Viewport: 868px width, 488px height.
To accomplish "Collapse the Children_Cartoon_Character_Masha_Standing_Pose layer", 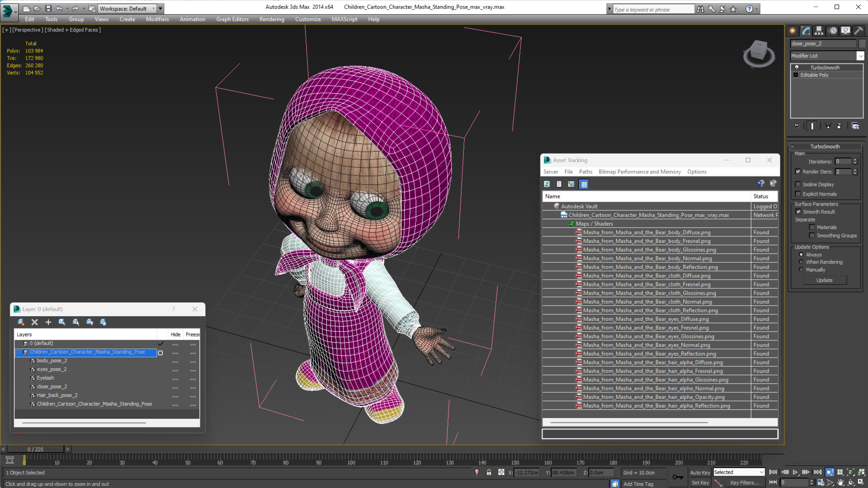I will pyautogui.click(x=18, y=352).
